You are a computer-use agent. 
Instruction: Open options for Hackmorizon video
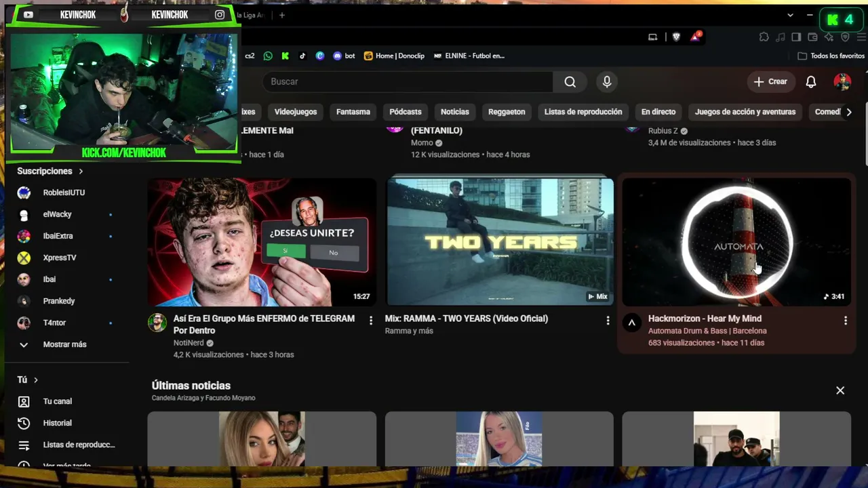(845, 320)
